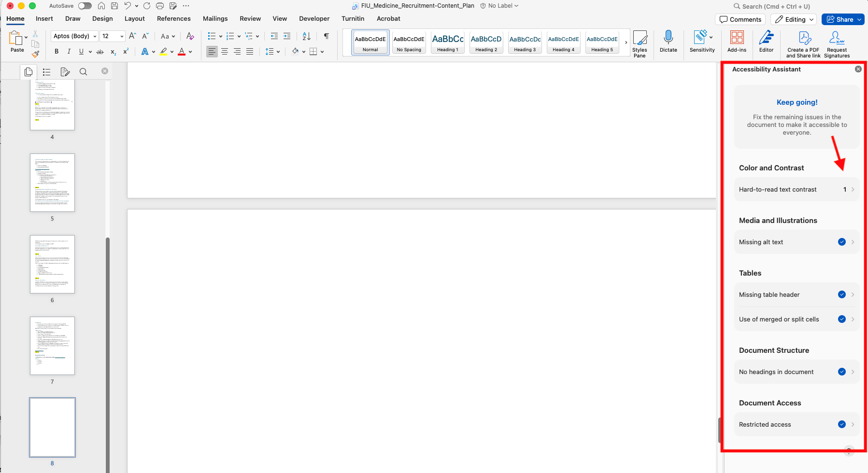Apply red font color
Screen dimensions: 868x473
point(182,52)
